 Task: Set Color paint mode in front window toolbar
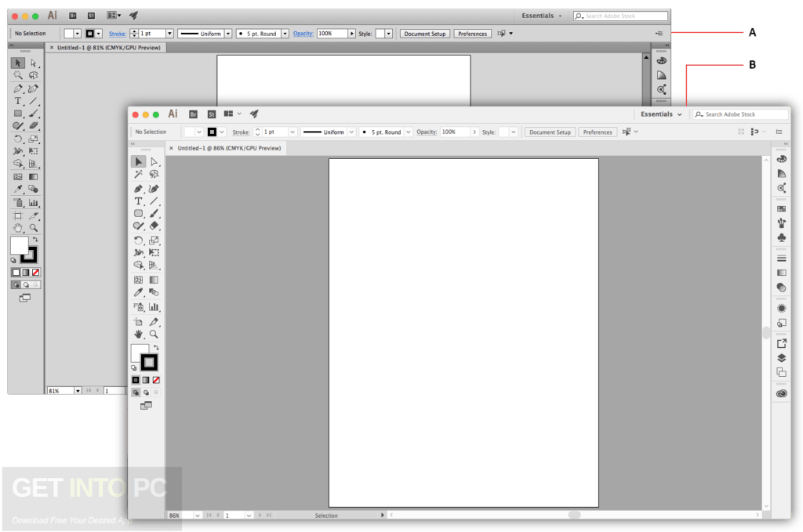[136, 380]
